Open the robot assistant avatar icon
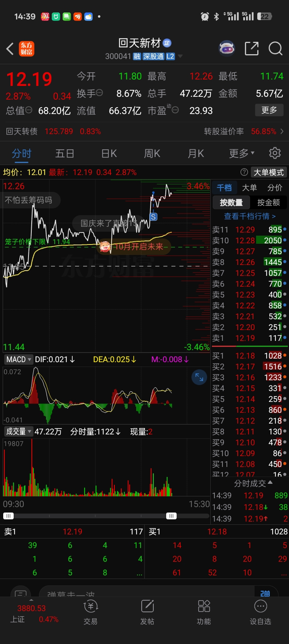Viewport: 289px width, 644px height. click(227, 49)
